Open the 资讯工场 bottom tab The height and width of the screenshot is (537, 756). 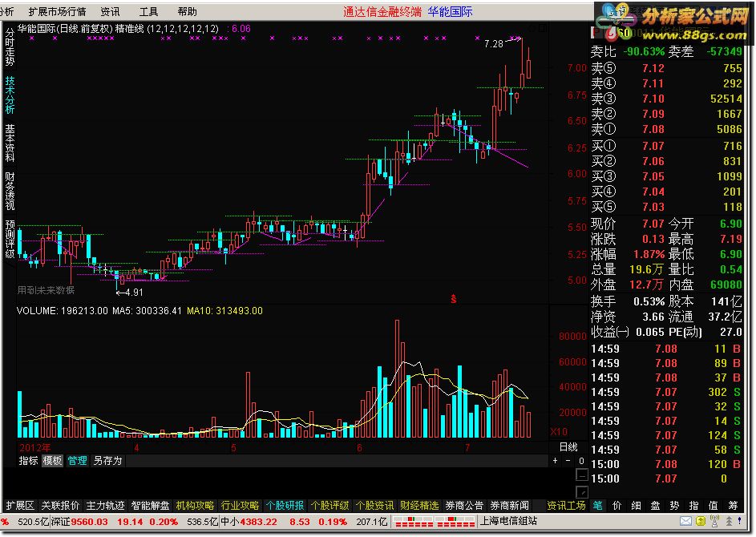[x=566, y=506]
